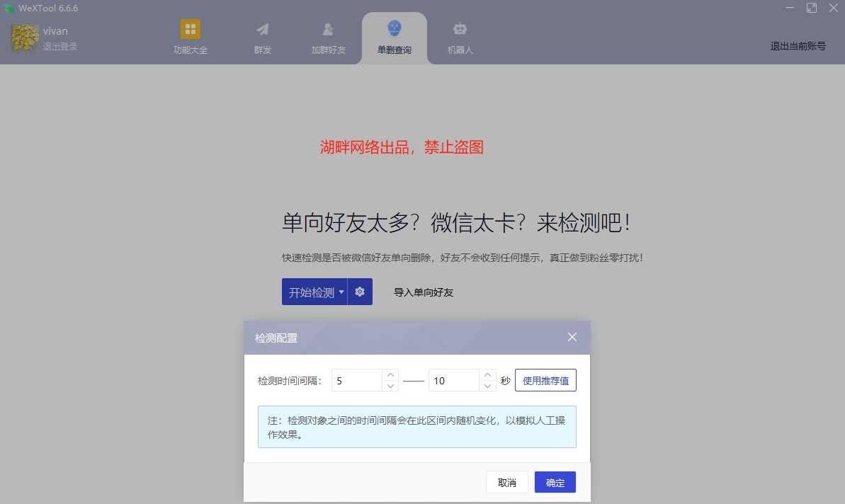This screenshot has height=504, width=845.
Task: Open the 机器人 robot icon
Action: pos(460,30)
